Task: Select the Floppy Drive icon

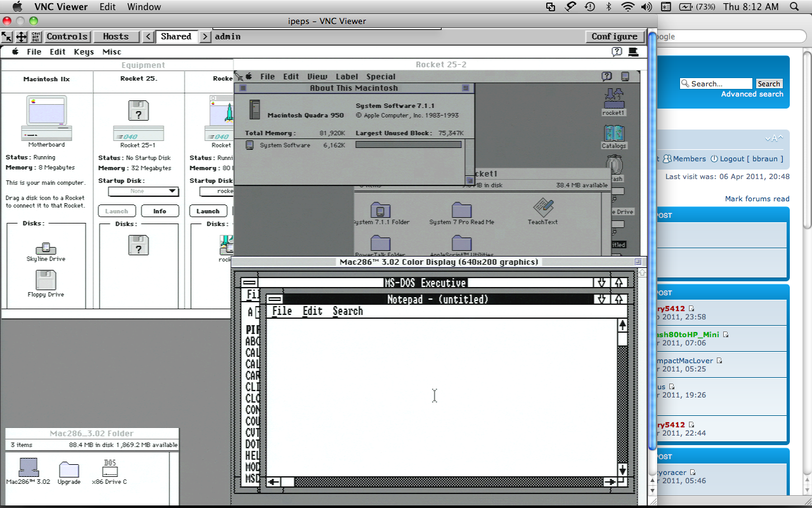Action: tap(46, 280)
